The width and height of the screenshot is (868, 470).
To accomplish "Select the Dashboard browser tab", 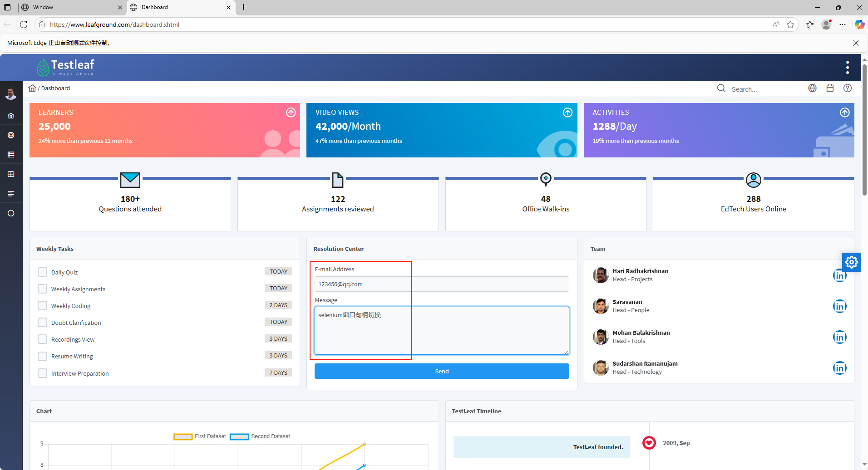I will coord(181,7).
